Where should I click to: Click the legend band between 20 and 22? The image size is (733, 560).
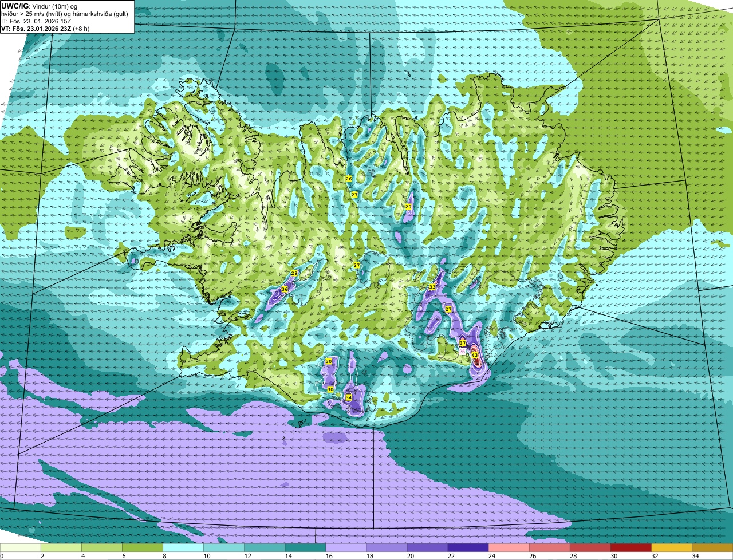click(x=427, y=548)
